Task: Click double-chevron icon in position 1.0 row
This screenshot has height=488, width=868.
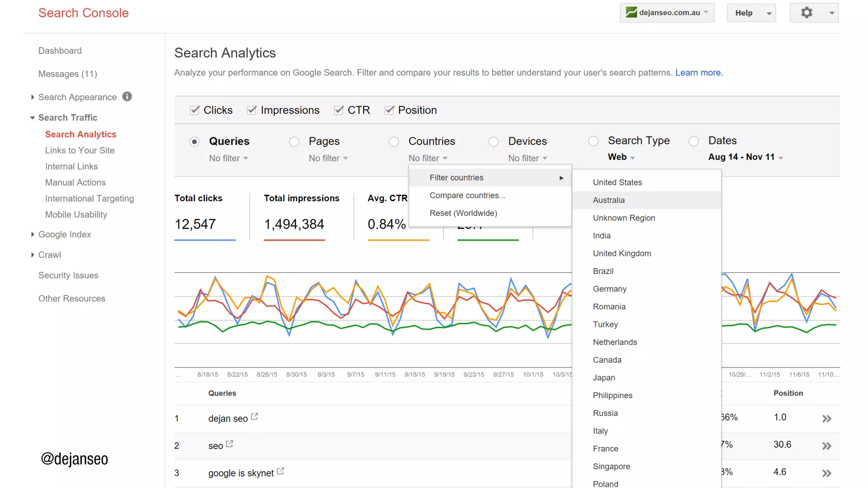Action: pyautogui.click(x=826, y=419)
